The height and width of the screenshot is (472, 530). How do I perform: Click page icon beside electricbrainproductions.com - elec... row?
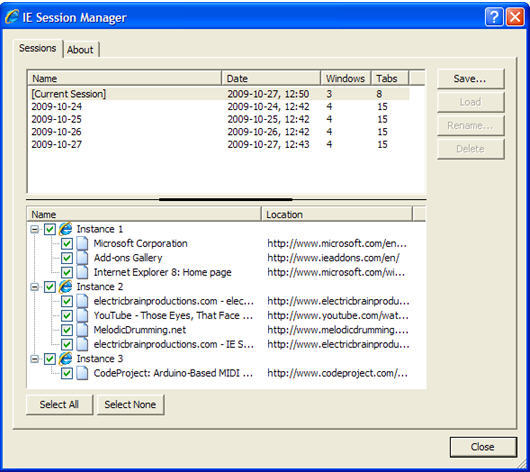[x=82, y=301]
